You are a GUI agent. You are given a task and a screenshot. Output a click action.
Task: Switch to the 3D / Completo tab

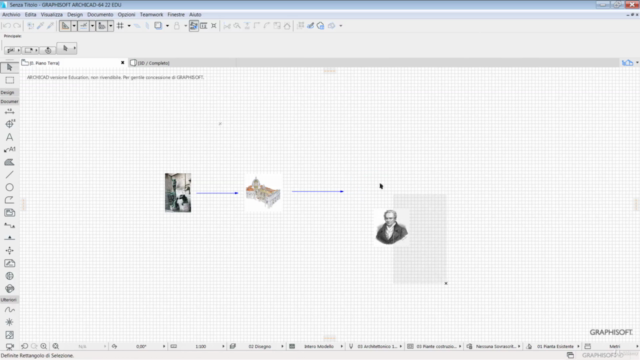pos(153,63)
